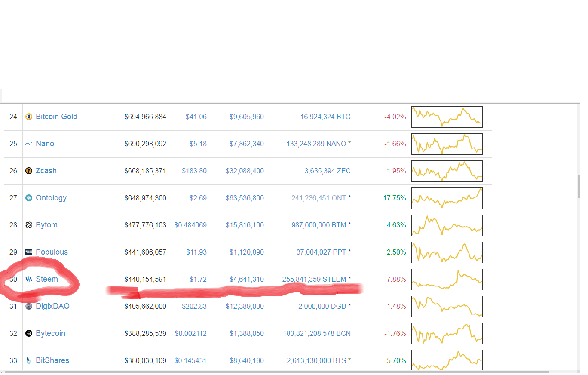Open the Bitcoin Gold link
588x375 pixels.
click(x=56, y=117)
